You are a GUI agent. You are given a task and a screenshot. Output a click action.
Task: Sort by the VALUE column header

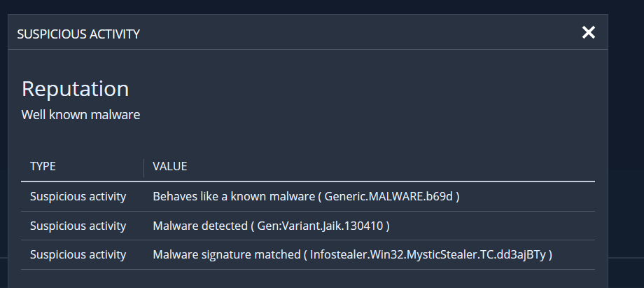point(170,167)
